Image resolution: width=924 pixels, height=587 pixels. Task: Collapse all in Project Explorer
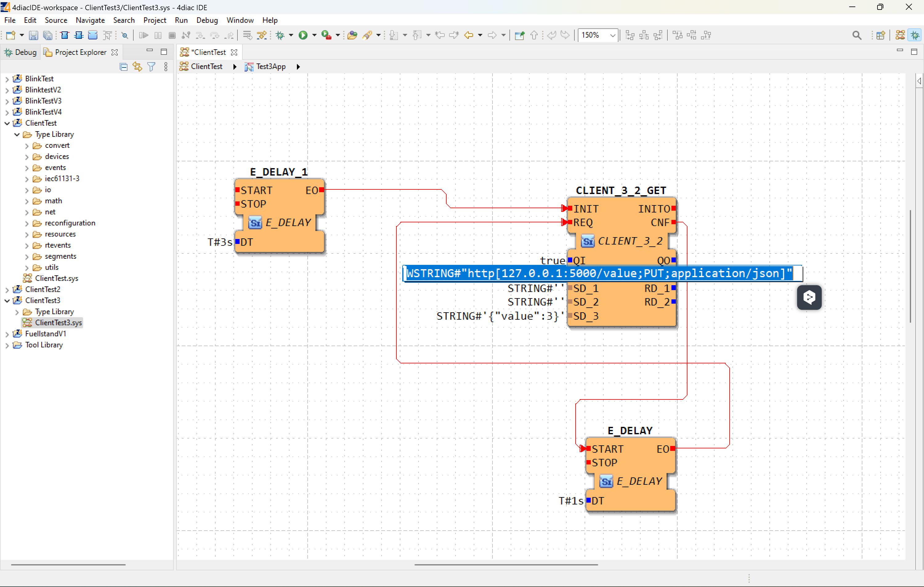point(124,67)
